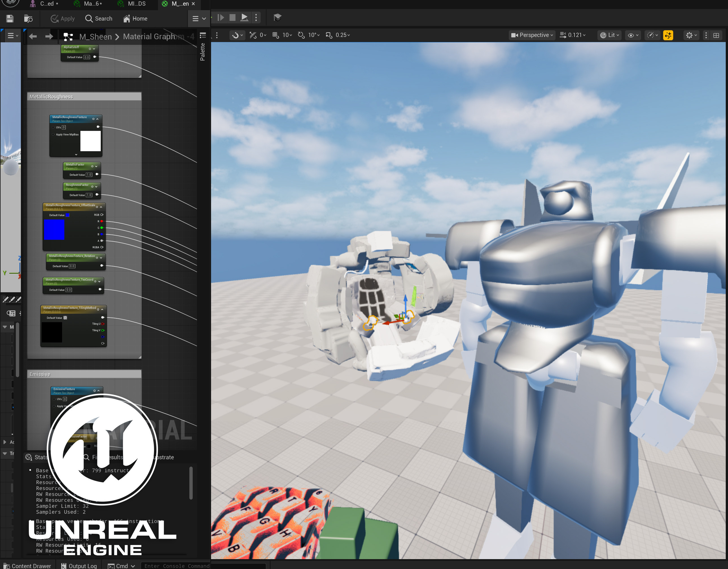Toggle the highlighted yellow viewport button

[668, 35]
